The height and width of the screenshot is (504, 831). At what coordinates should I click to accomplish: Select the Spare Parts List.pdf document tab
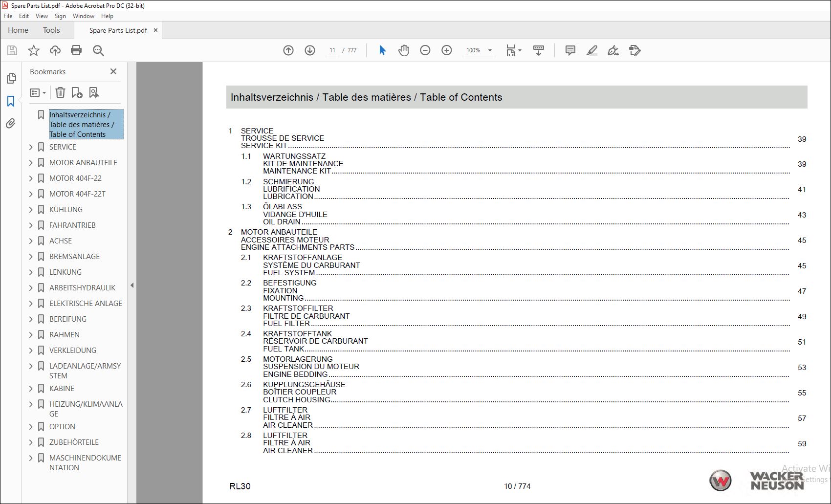[x=118, y=30]
